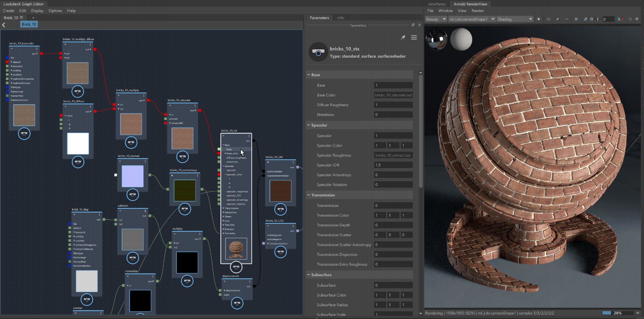
Task: Open the Options menu in LookdevX Graph Editor
Action: click(x=55, y=11)
